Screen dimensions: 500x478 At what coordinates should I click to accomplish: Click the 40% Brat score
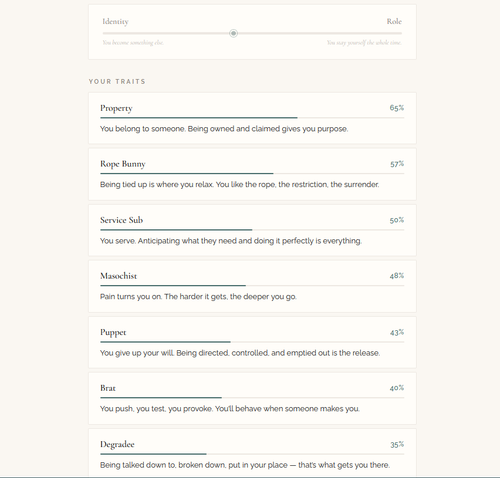397,388
